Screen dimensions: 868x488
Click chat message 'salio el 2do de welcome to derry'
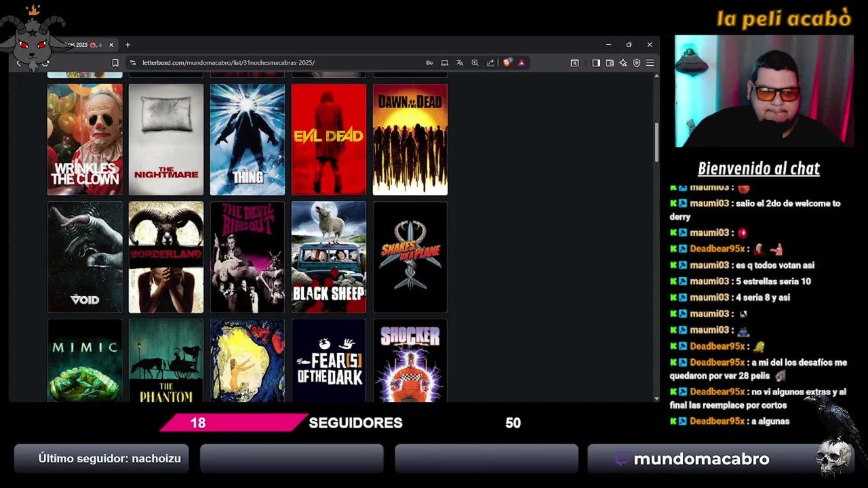click(x=755, y=209)
